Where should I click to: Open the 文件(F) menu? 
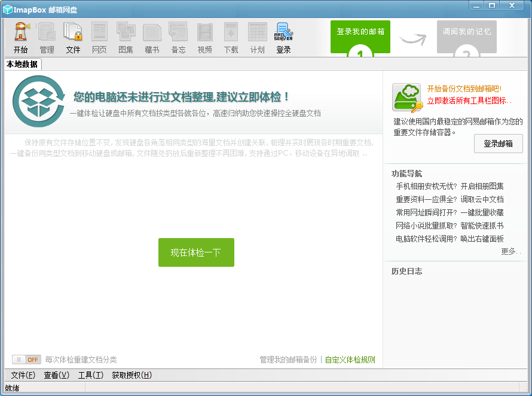coord(23,375)
